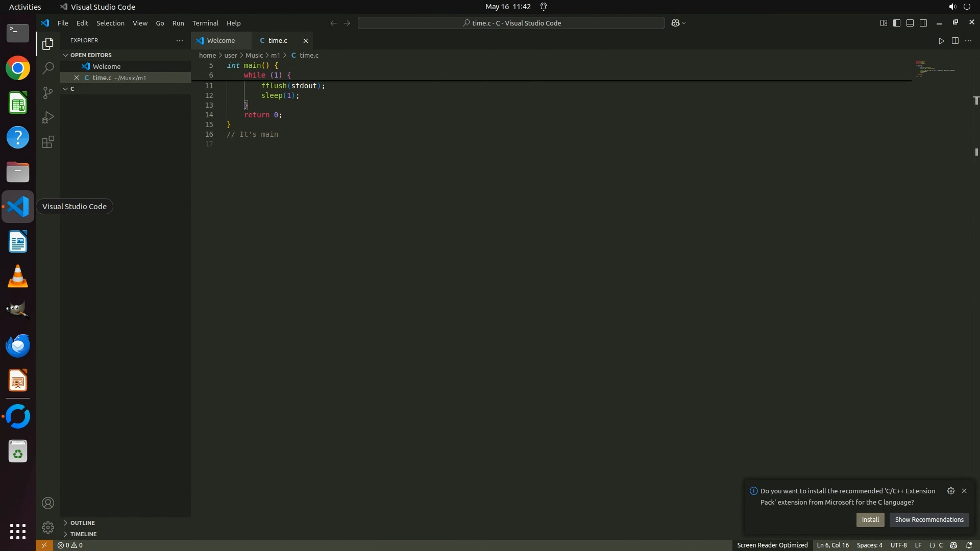Open the Terminal menu

point(205,23)
